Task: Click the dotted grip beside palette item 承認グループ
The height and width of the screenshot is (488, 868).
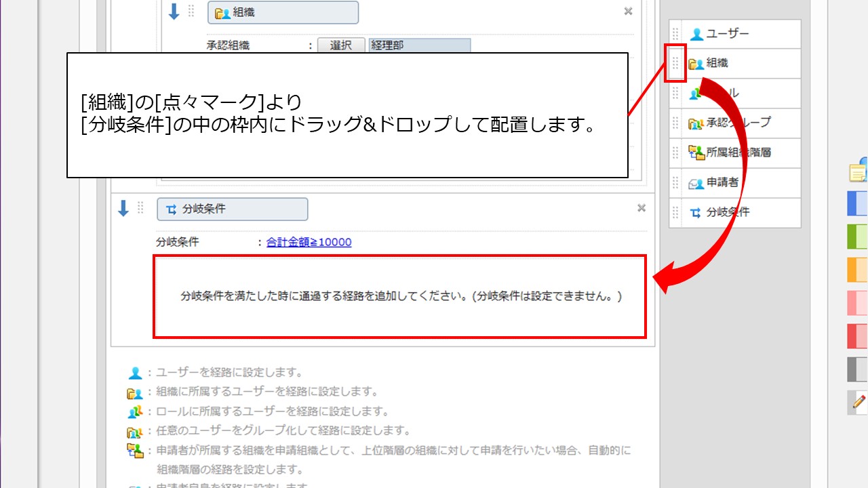Action: [675, 123]
